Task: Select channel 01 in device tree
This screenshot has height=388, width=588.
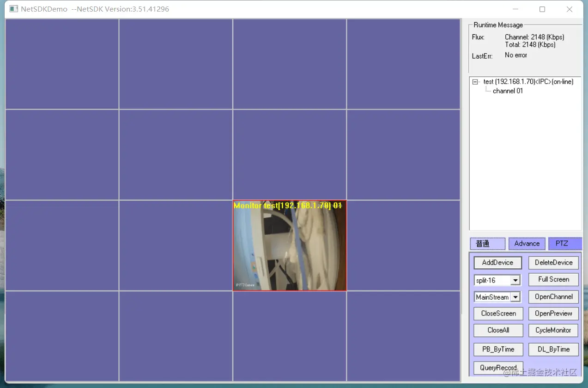Action: tap(508, 91)
